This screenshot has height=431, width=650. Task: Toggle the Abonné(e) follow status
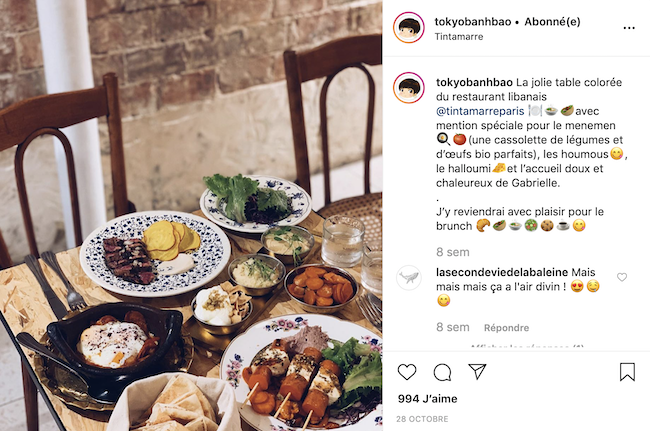552,22
